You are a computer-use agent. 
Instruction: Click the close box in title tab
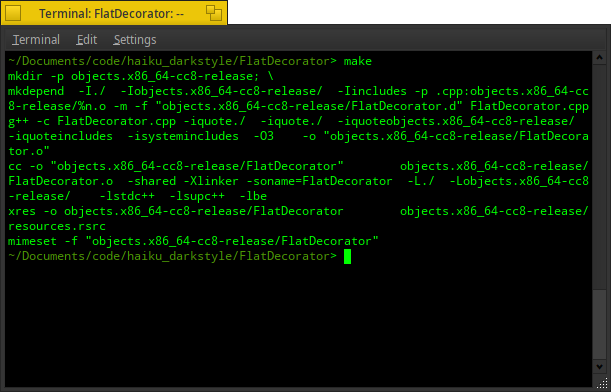[x=13, y=13]
